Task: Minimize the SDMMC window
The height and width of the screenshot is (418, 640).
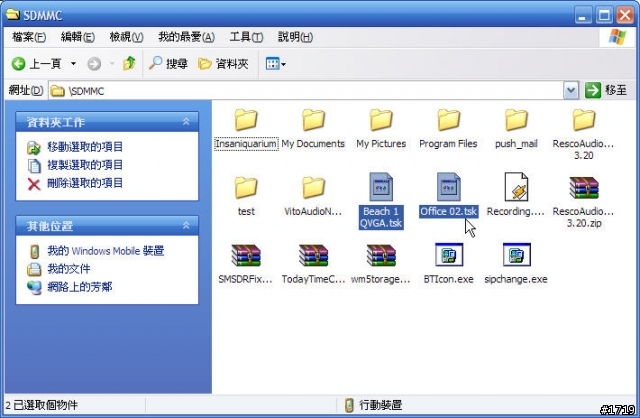Action: click(583, 16)
